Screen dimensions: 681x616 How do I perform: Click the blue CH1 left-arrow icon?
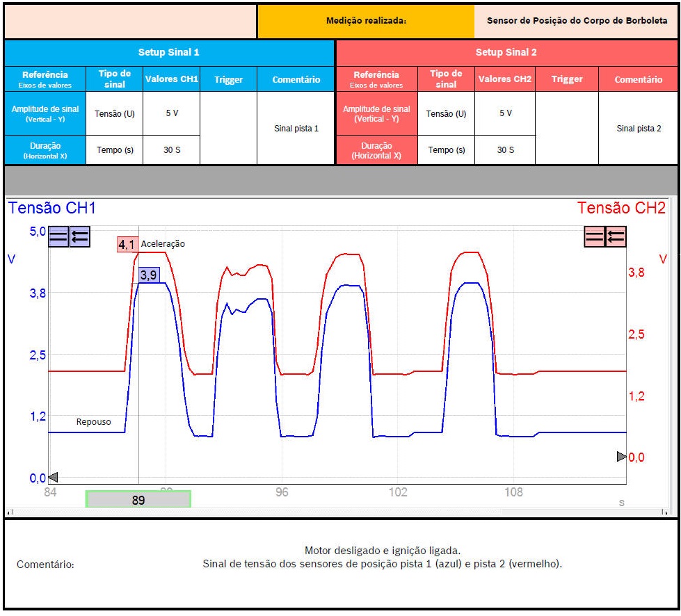click(x=80, y=237)
